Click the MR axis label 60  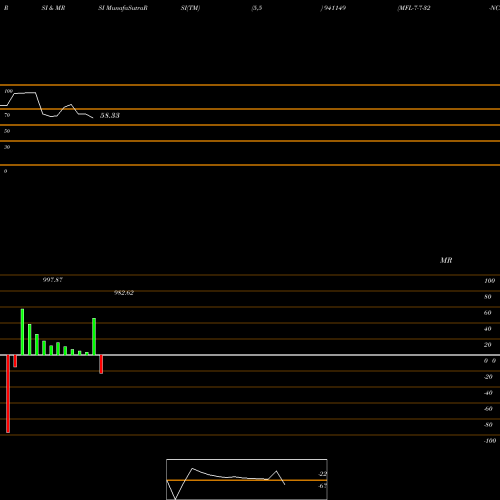coord(488,313)
